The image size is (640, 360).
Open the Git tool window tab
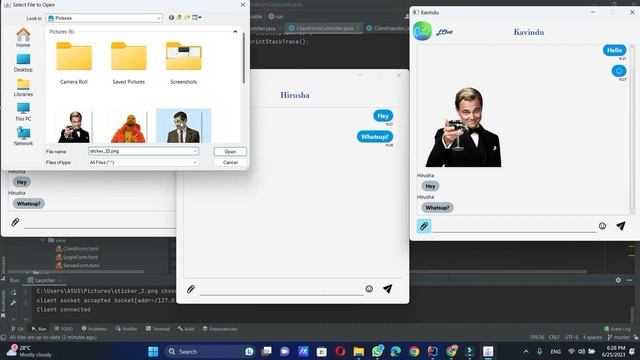point(17,329)
